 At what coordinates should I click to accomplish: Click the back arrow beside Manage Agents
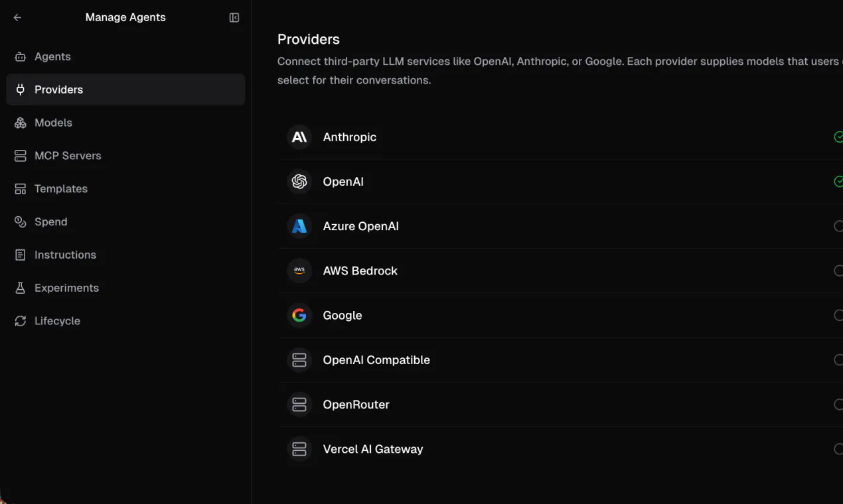pos(17,18)
